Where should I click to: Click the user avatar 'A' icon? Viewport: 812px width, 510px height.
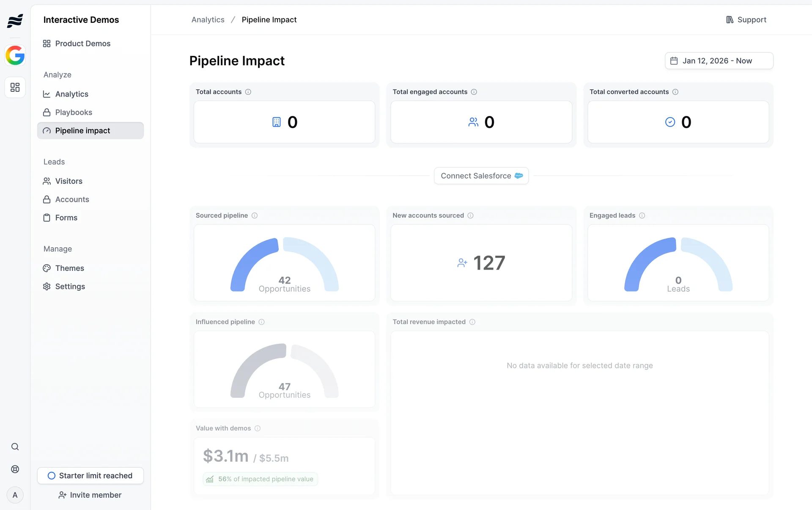[15, 495]
